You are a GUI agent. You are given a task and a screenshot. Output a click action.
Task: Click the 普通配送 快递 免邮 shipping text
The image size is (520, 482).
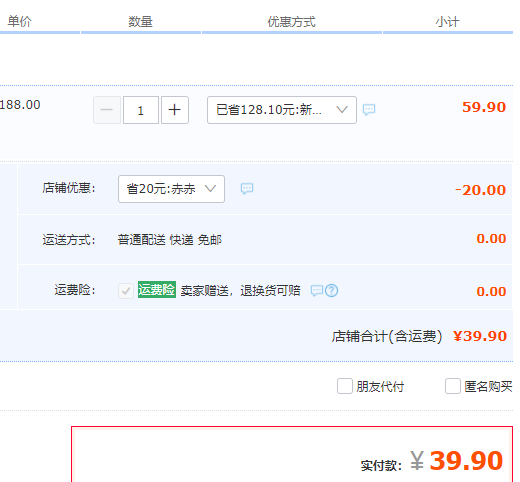[x=170, y=240]
